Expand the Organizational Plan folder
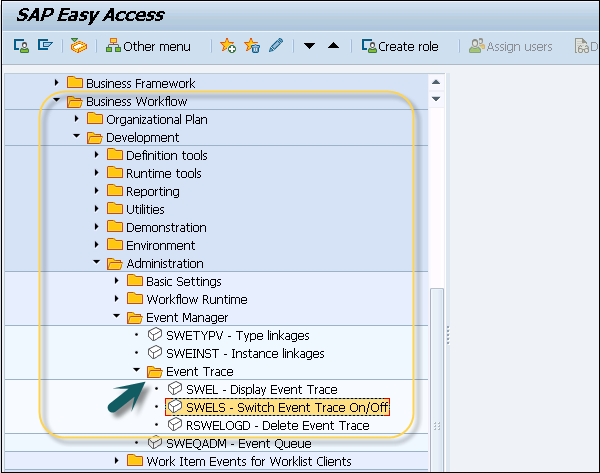The image size is (600, 473). click(x=77, y=119)
